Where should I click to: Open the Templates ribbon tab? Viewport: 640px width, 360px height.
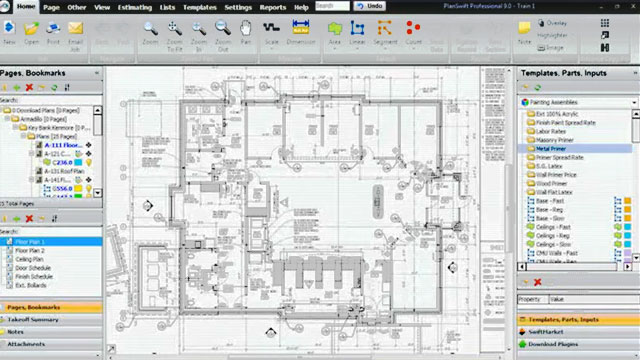pos(200,7)
